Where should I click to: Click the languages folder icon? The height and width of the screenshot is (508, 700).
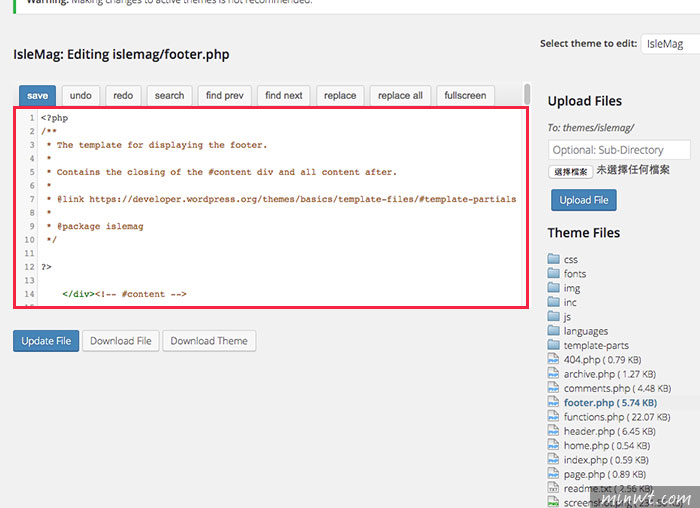coord(554,331)
